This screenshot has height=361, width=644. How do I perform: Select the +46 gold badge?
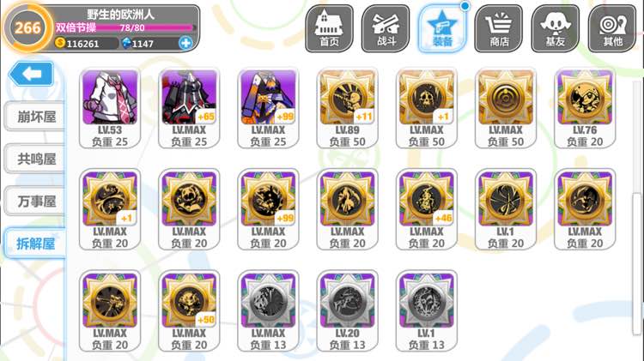[x=426, y=209]
